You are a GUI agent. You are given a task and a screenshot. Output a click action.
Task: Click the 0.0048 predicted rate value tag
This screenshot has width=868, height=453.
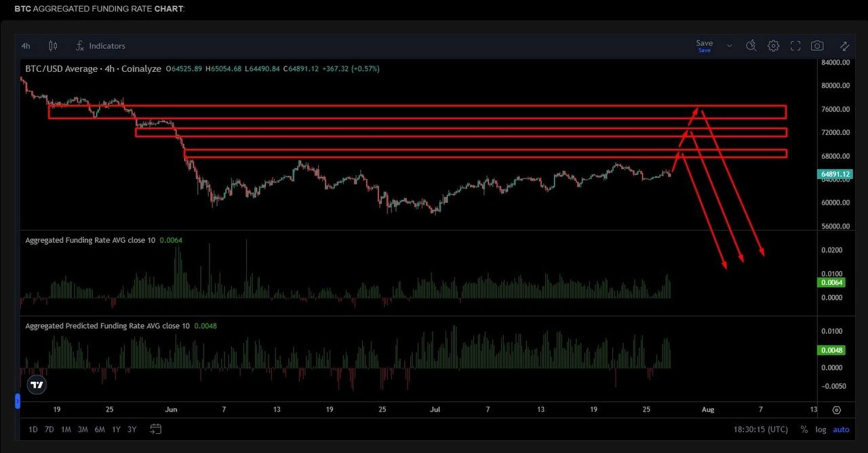click(831, 351)
